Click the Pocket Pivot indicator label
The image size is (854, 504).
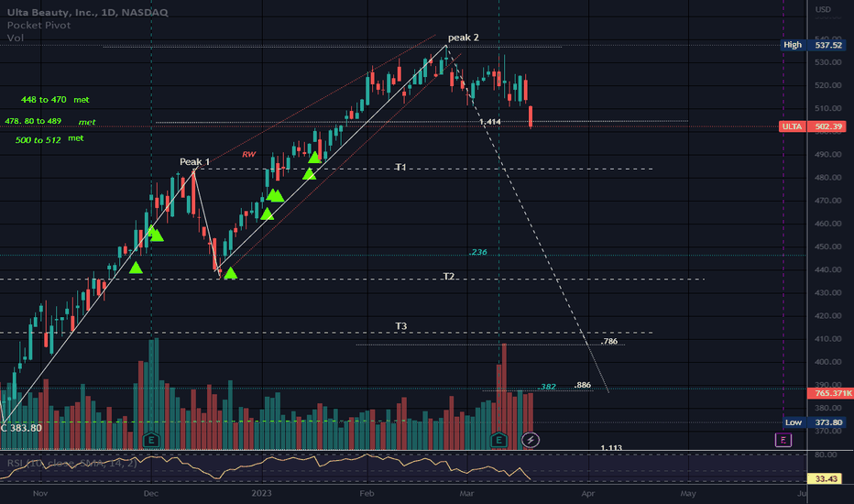pos(38,25)
